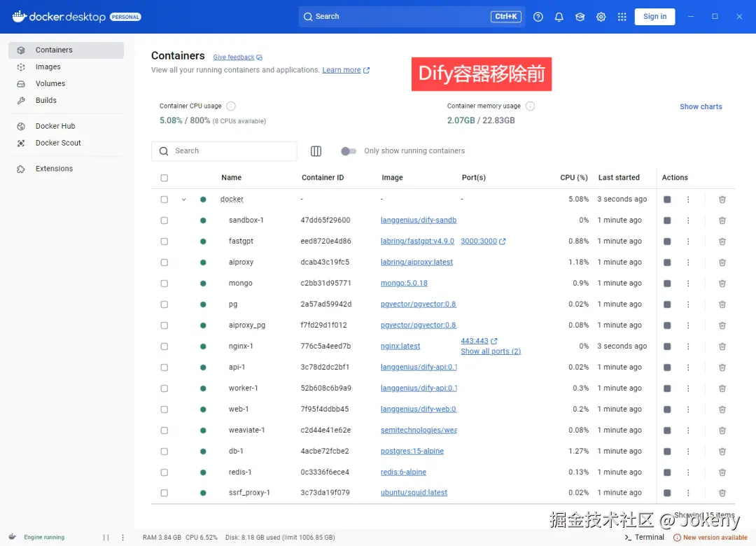The height and width of the screenshot is (546, 756).
Task: Click the search magnifier in the container filter
Action: click(x=164, y=151)
